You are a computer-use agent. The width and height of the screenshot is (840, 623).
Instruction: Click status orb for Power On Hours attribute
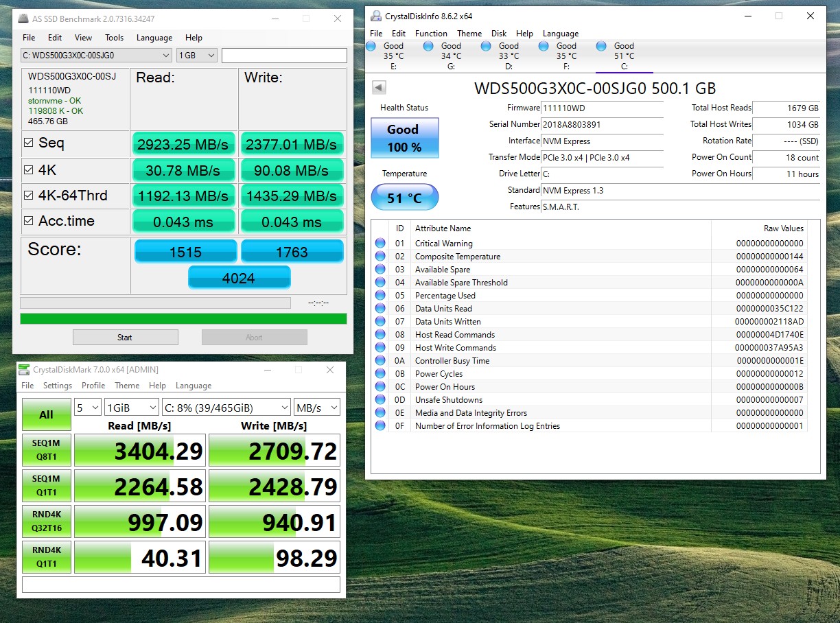click(x=380, y=387)
